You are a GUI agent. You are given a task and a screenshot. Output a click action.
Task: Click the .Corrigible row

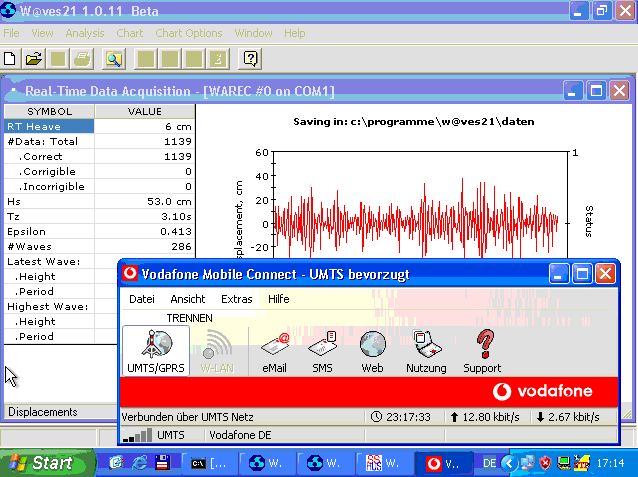tap(100, 172)
